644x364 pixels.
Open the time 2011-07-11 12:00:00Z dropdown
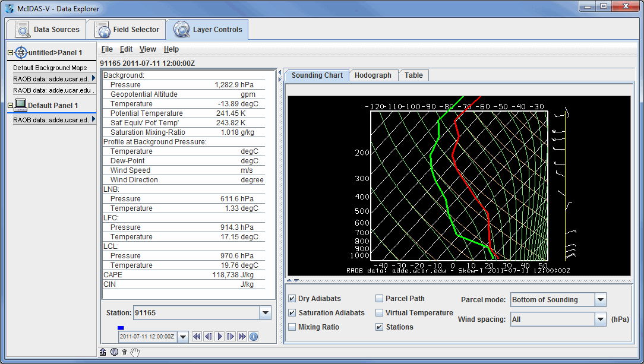tap(183, 337)
